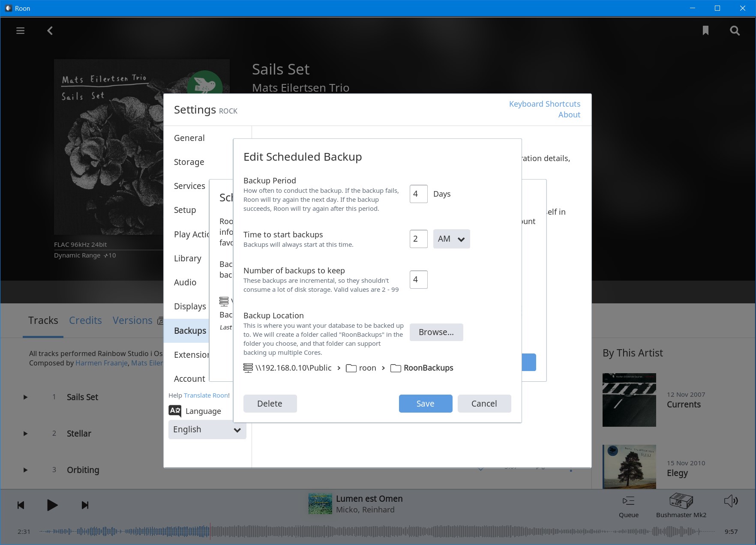Select the Bushmaster Mk2 zone icon
Viewport: 756px width, 545px height.
tap(681, 501)
